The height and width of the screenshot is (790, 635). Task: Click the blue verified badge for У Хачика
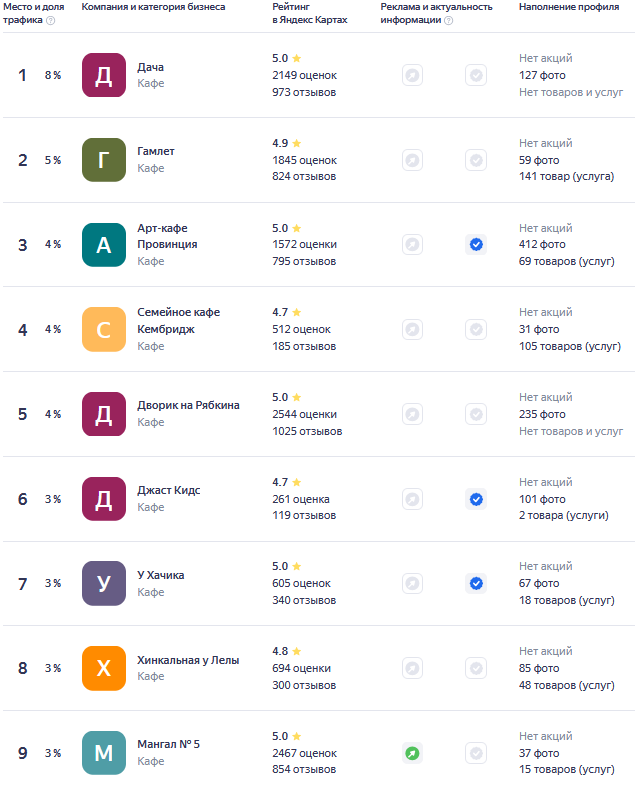[476, 583]
